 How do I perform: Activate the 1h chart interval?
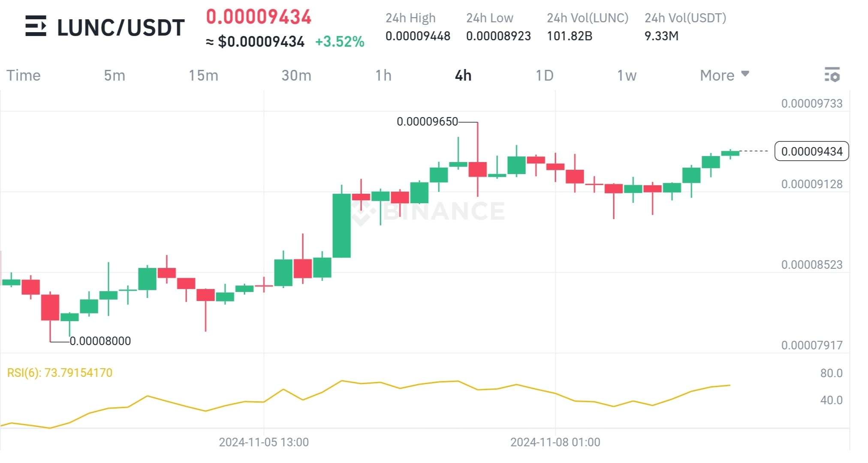(383, 75)
